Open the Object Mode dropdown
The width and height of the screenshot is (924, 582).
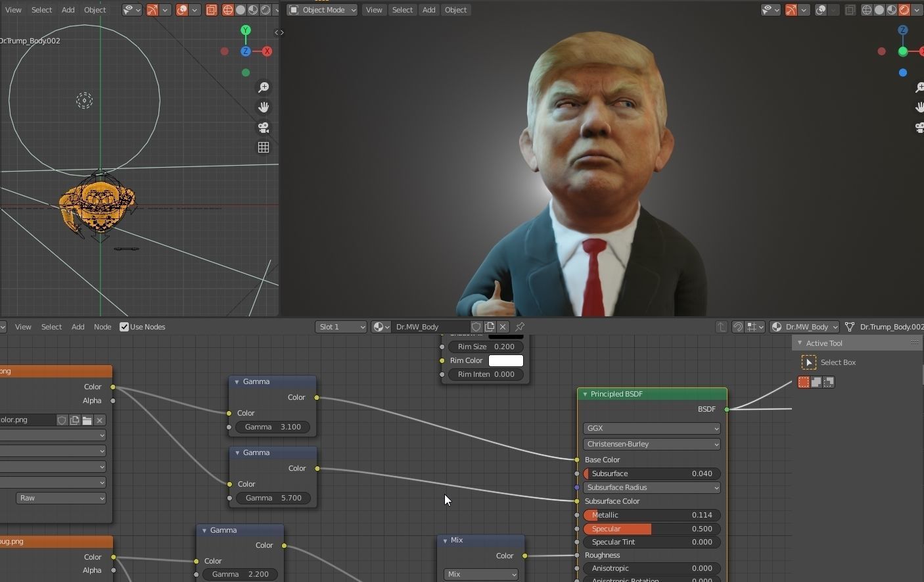(323, 10)
